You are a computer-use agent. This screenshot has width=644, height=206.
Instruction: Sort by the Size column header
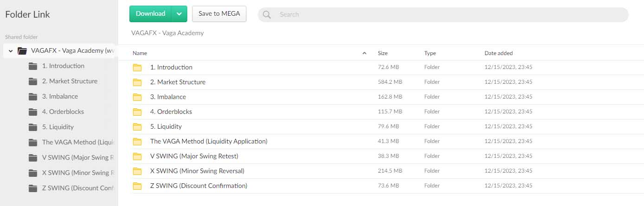coord(383,53)
